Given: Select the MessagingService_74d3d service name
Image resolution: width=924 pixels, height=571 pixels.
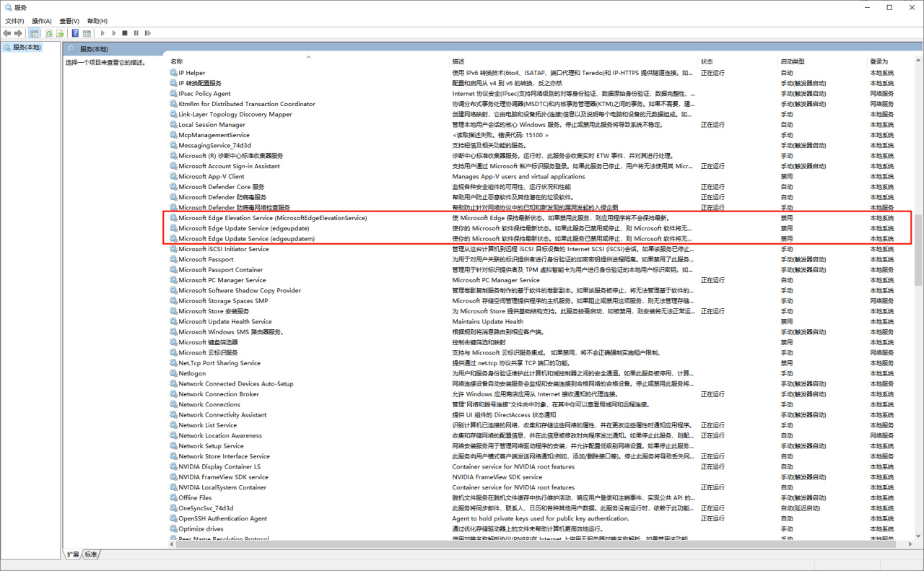Looking at the screenshot, I should tap(215, 145).
